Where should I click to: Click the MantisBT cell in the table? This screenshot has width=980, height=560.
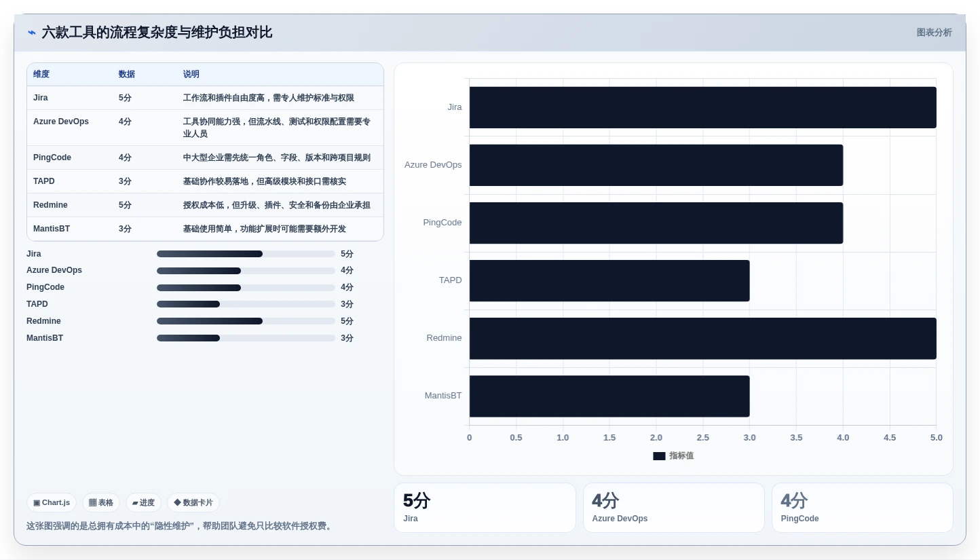pos(52,229)
